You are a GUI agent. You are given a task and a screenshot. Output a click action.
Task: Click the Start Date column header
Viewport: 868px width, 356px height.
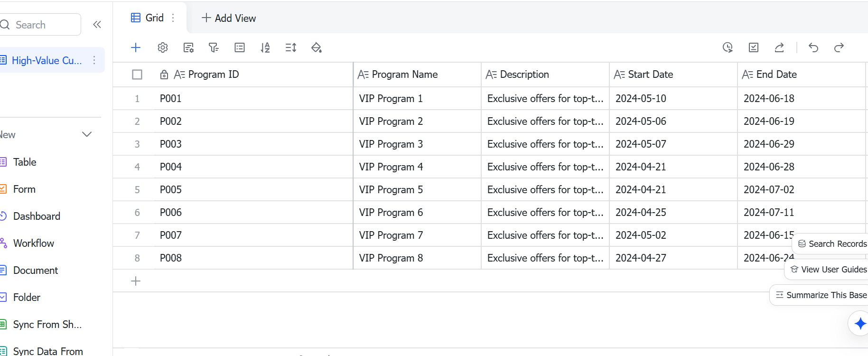pos(673,75)
